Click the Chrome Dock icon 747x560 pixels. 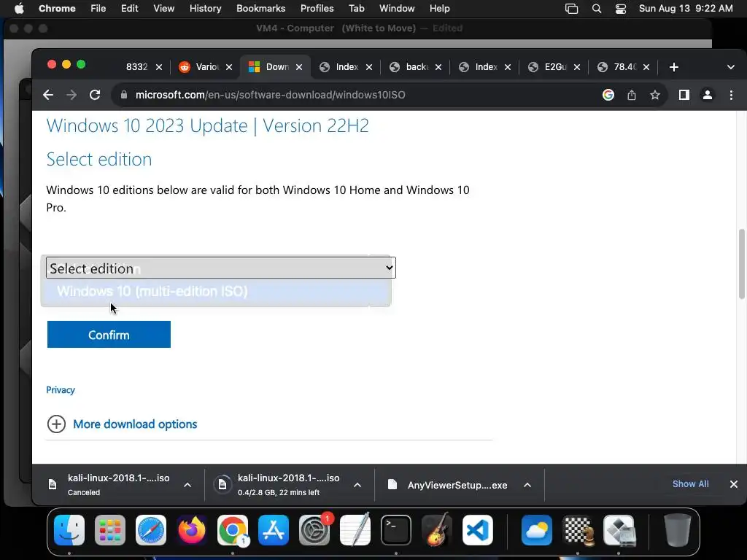point(233,530)
